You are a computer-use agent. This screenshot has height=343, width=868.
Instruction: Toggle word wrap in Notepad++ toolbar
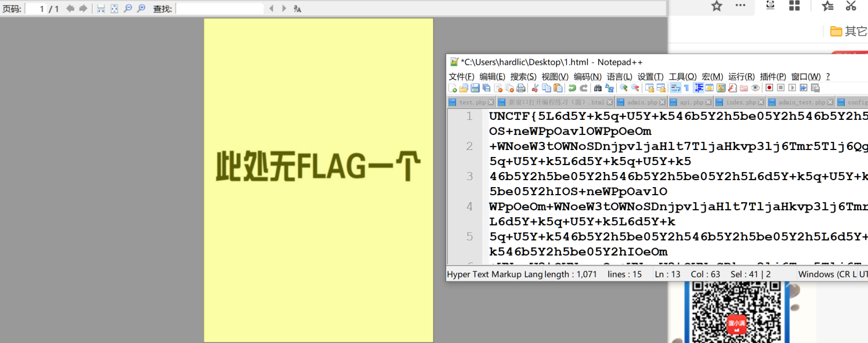(675, 88)
